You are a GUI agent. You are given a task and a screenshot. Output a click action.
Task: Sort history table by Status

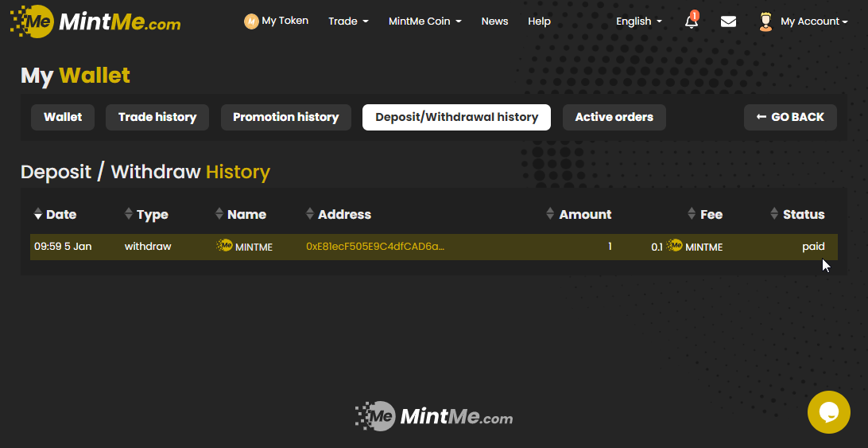click(x=798, y=214)
